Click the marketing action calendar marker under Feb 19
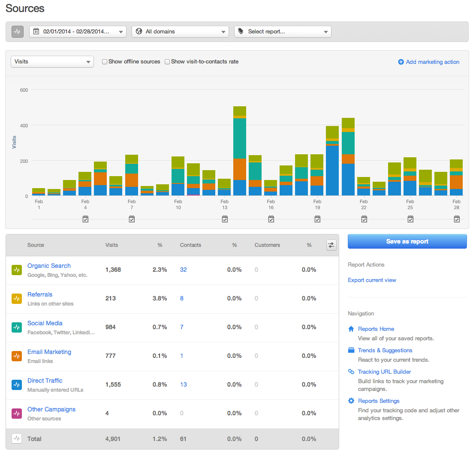 coord(317,219)
